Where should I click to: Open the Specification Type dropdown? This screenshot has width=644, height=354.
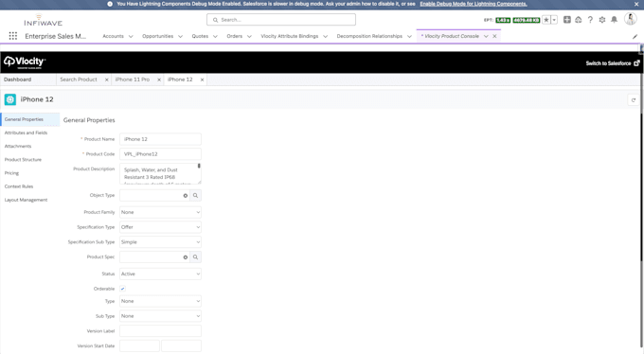pyautogui.click(x=160, y=227)
